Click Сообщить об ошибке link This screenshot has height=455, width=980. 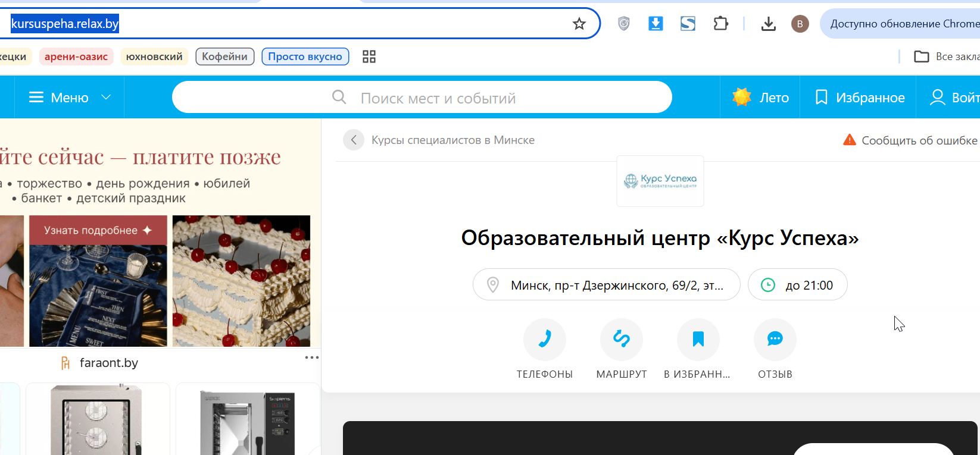tap(919, 140)
